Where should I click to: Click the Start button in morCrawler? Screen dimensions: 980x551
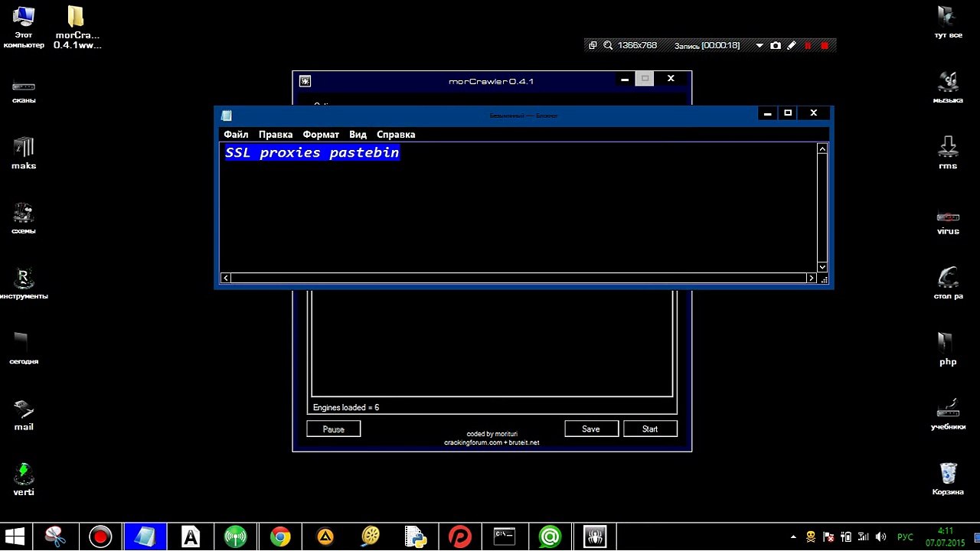650,429
